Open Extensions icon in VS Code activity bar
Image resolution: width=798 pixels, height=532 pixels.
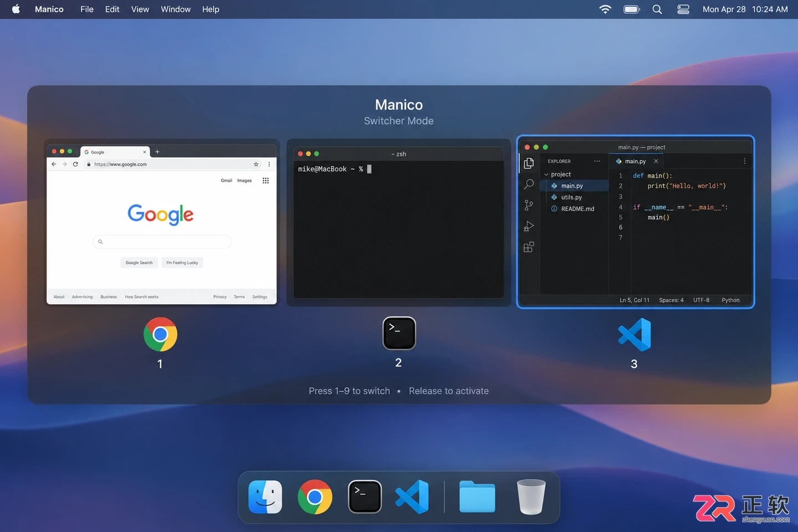(529, 247)
